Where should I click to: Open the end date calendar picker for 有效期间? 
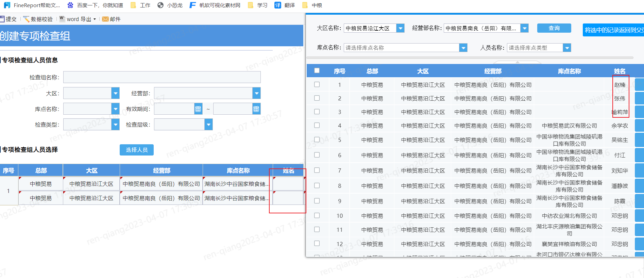coord(256,109)
